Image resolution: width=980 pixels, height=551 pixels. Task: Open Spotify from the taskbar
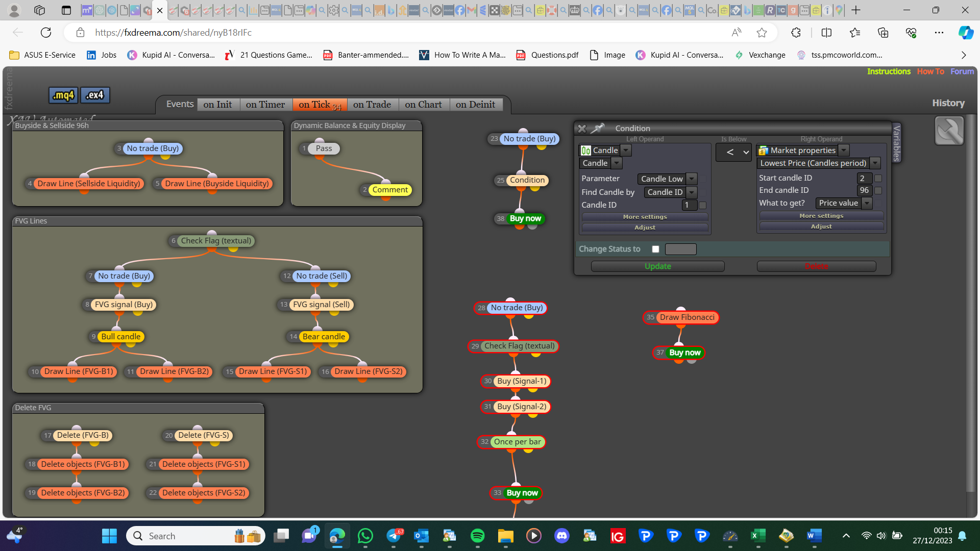(x=477, y=536)
